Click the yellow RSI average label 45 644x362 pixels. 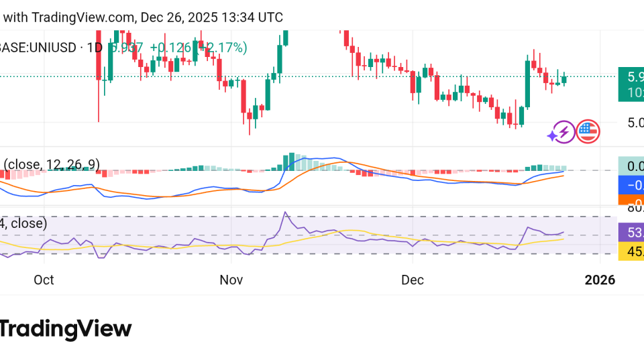(x=631, y=252)
